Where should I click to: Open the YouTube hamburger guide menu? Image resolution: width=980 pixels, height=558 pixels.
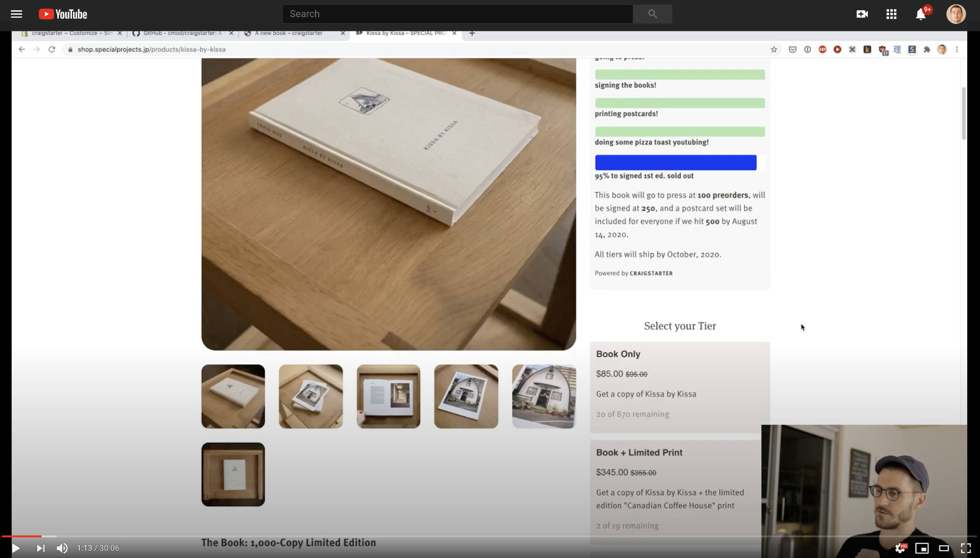pyautogui.click(x=16, y=14)
